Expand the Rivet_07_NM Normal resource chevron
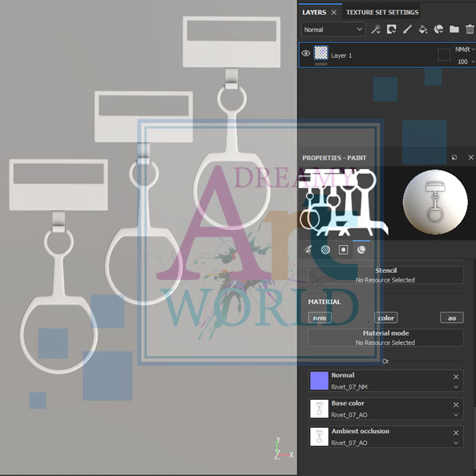 coord(455,387)
